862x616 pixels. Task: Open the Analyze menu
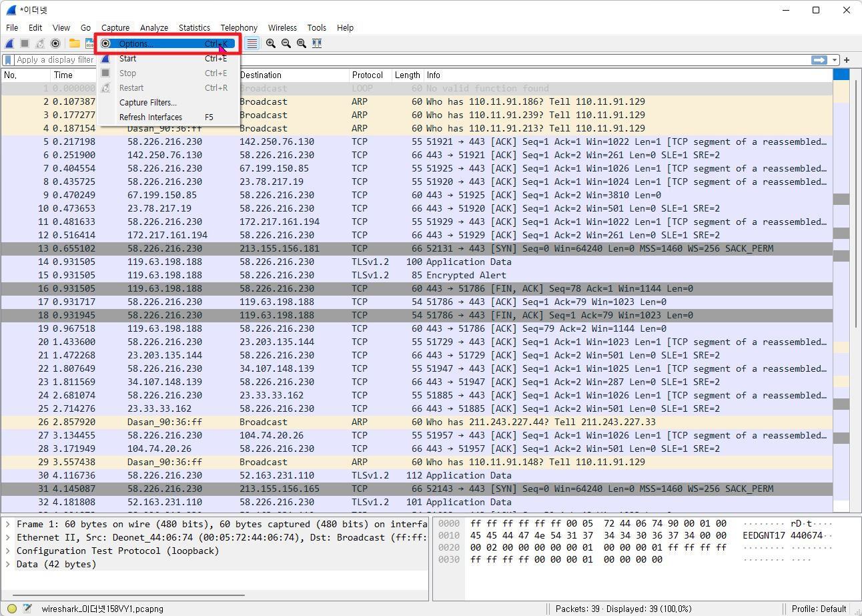coord(154,27)
